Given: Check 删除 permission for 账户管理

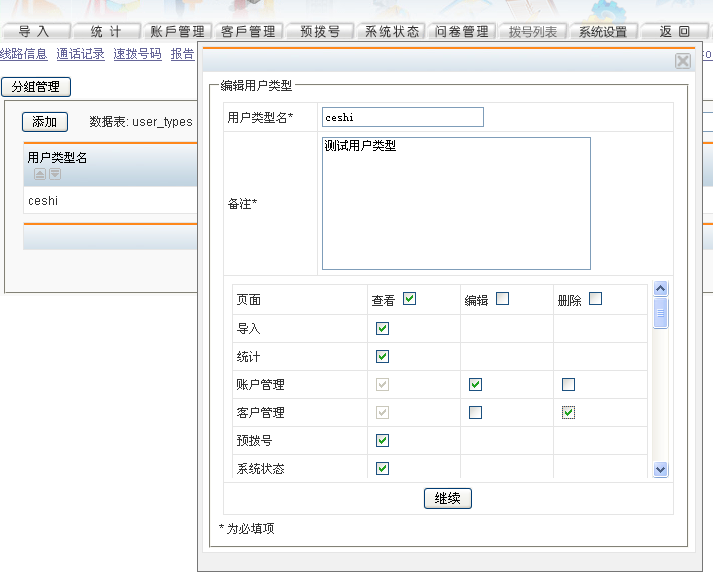Looking at the screenshot, I should click(568, 384).
